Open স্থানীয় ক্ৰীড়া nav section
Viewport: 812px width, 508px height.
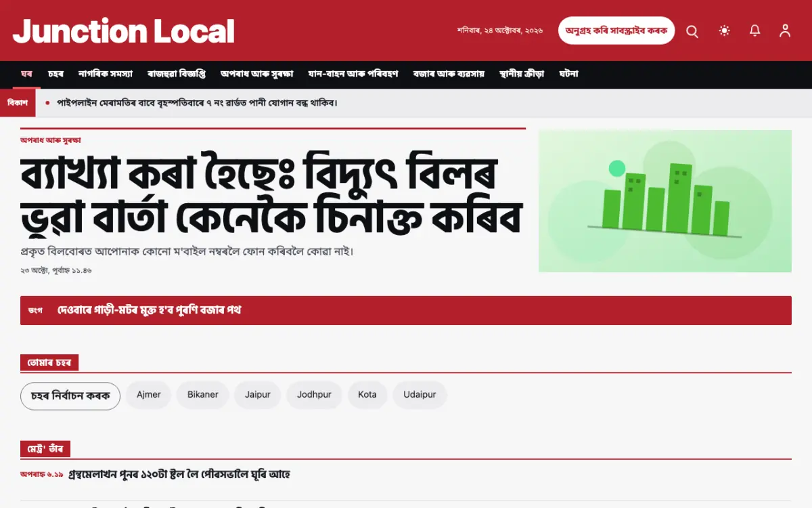point(522,74)
